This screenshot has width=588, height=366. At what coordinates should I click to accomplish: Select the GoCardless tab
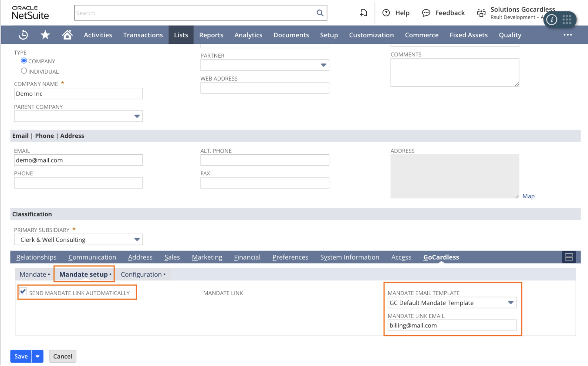[x=441, y=257]
